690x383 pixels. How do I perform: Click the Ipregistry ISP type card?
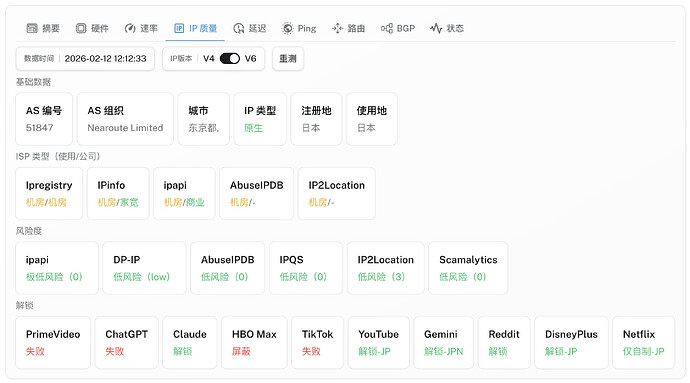tap(49, 193)
